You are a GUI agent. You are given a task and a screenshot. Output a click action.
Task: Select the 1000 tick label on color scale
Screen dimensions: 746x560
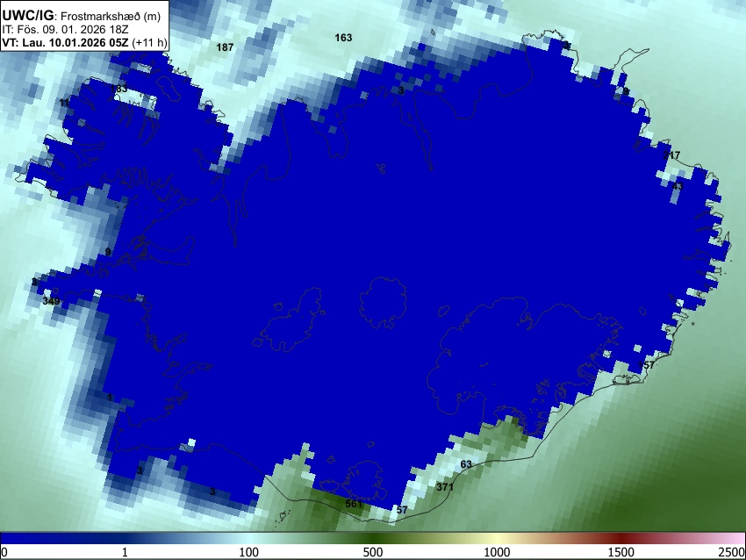pos(497,552)
